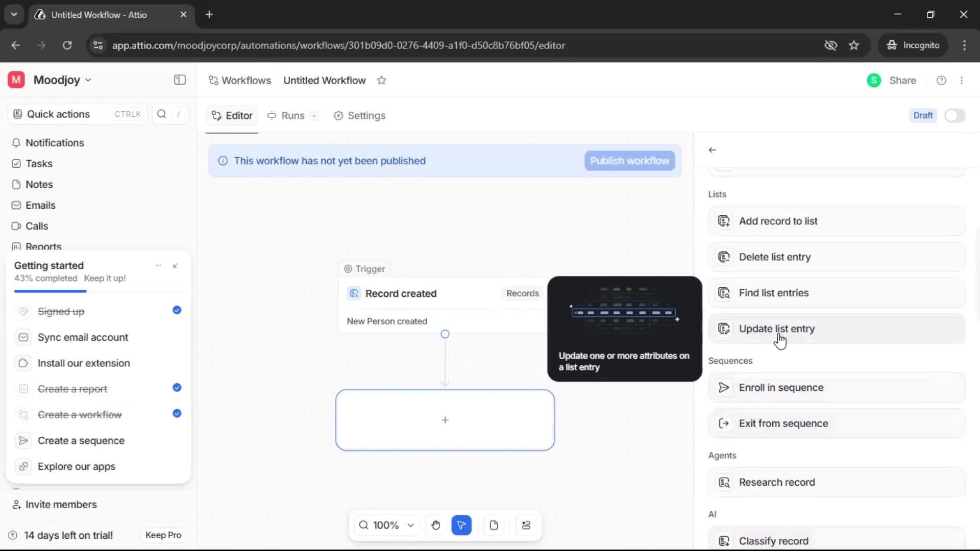Open the zoom percentage dropdown

(411, 525)
